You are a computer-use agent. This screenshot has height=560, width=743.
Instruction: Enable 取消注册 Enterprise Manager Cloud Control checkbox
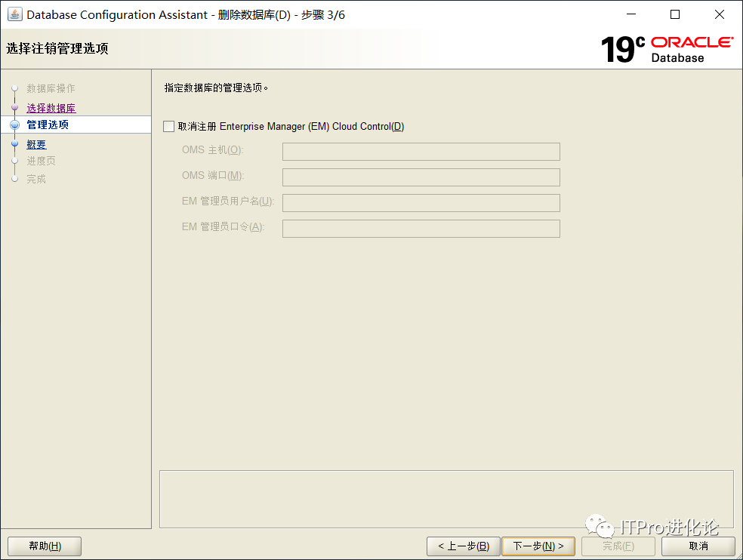(x=168, y=127)
